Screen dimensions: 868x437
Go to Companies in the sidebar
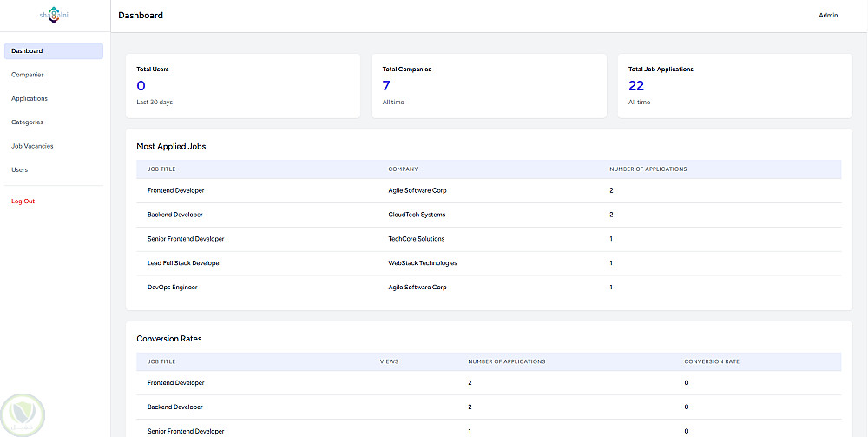point(28,75)
